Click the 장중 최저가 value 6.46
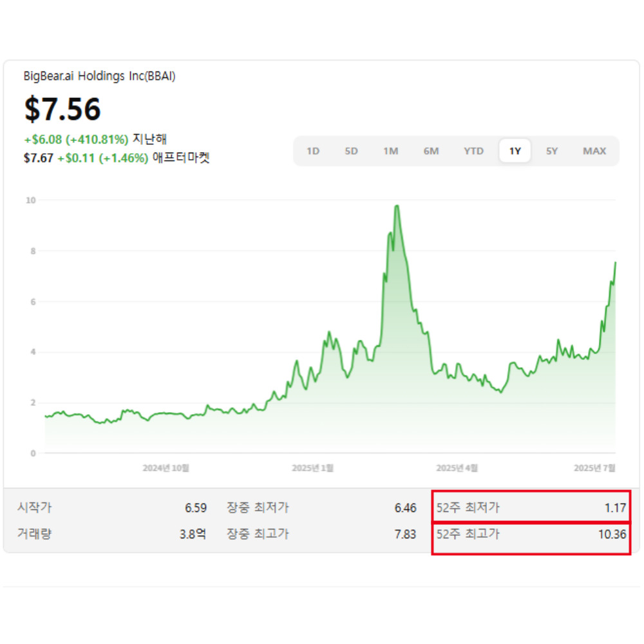 (x=405, y=508)
